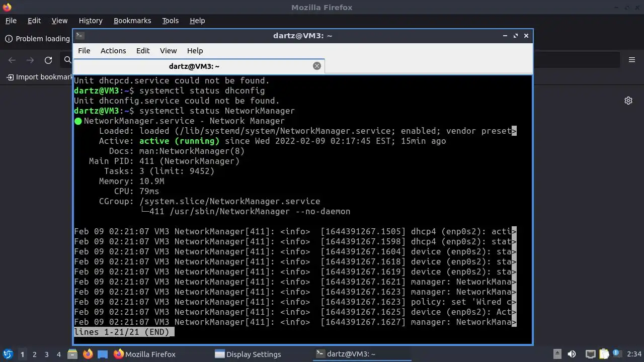
Task: Open the Firefox Tools menu
Action: (170, 21)
